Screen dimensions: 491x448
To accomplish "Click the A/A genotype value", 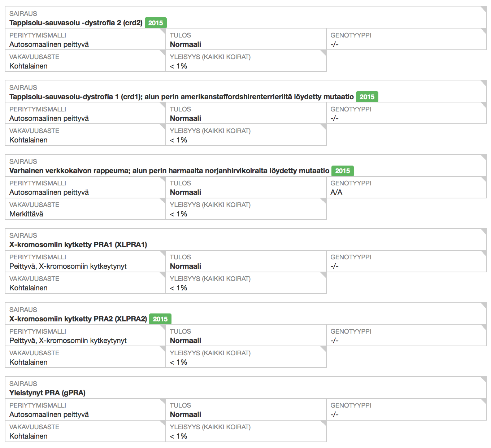I will point(336,192).
